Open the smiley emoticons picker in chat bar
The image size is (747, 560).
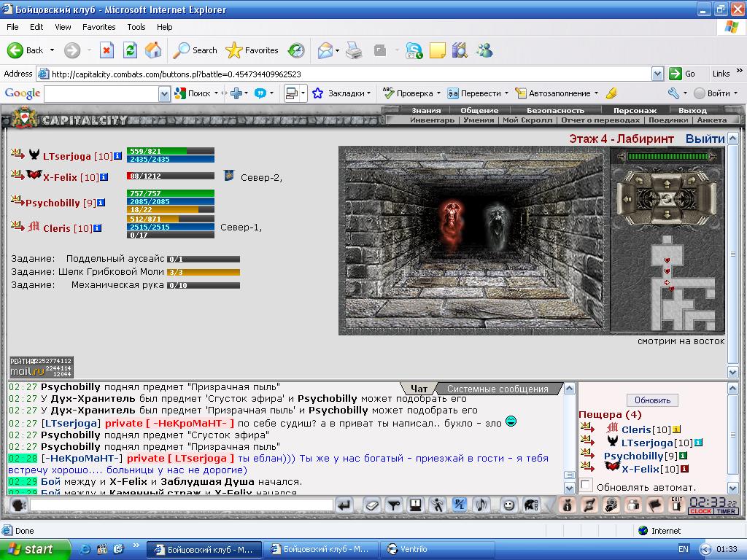(508, 505)
